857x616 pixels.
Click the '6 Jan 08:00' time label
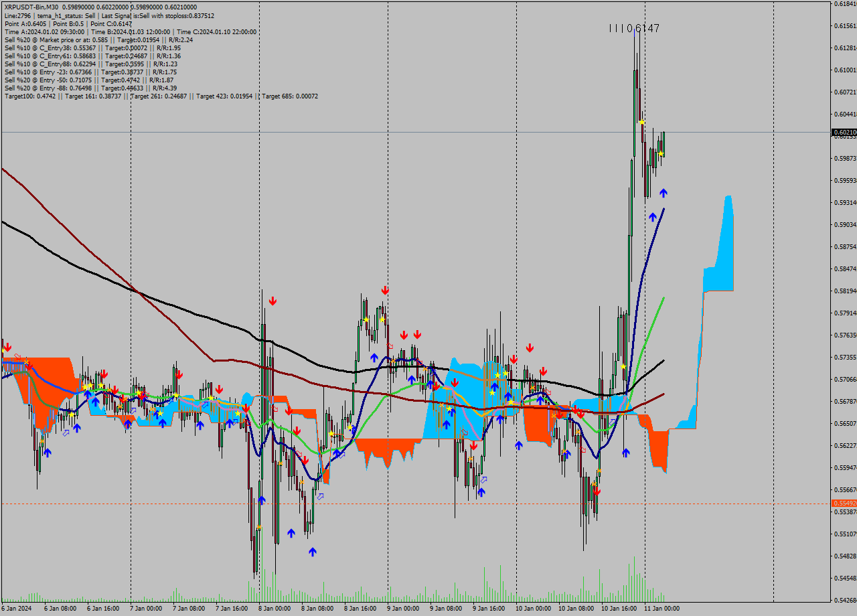[60, 609]
